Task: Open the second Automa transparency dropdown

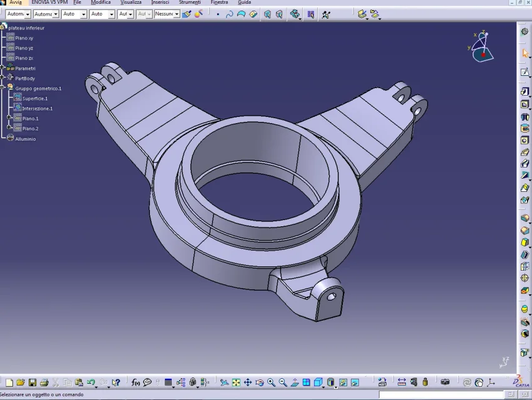Action: (56, 14)
